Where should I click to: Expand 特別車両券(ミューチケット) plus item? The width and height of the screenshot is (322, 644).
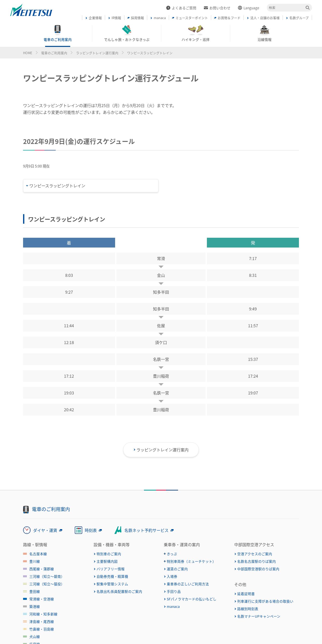coord(189,561)
